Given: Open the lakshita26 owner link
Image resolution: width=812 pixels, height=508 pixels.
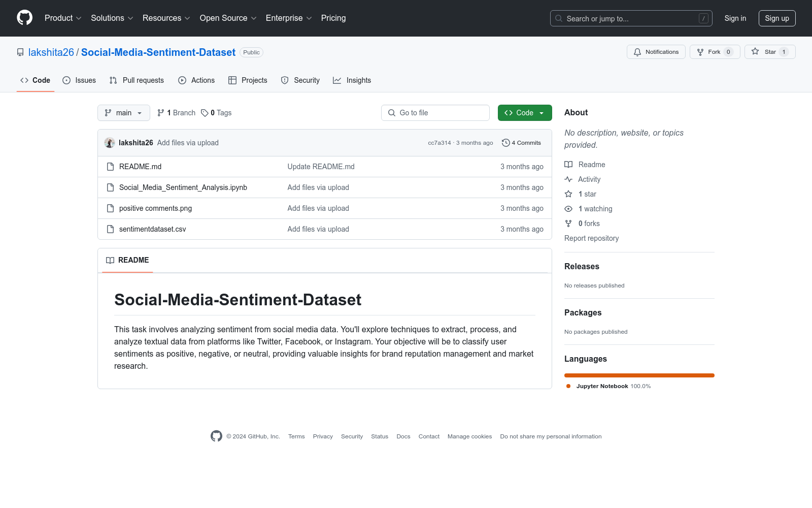Looking at the screenshot, I should 51,52.
